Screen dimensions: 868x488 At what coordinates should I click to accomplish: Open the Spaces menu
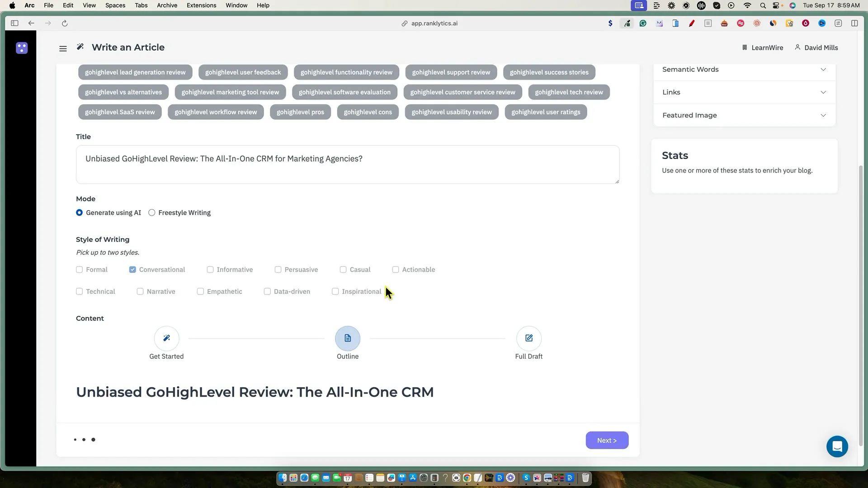point(115,5)
